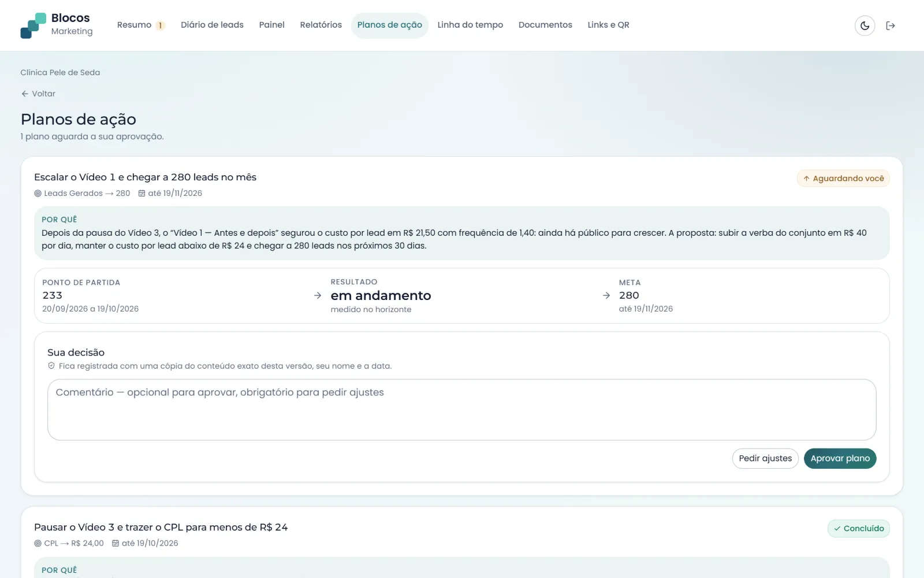The height and width of the screenshot is (578, 924).
Task: Click the Clínica Pele de Seda breadcrumb
Action: pyautogui.click(x=60, y=72)
